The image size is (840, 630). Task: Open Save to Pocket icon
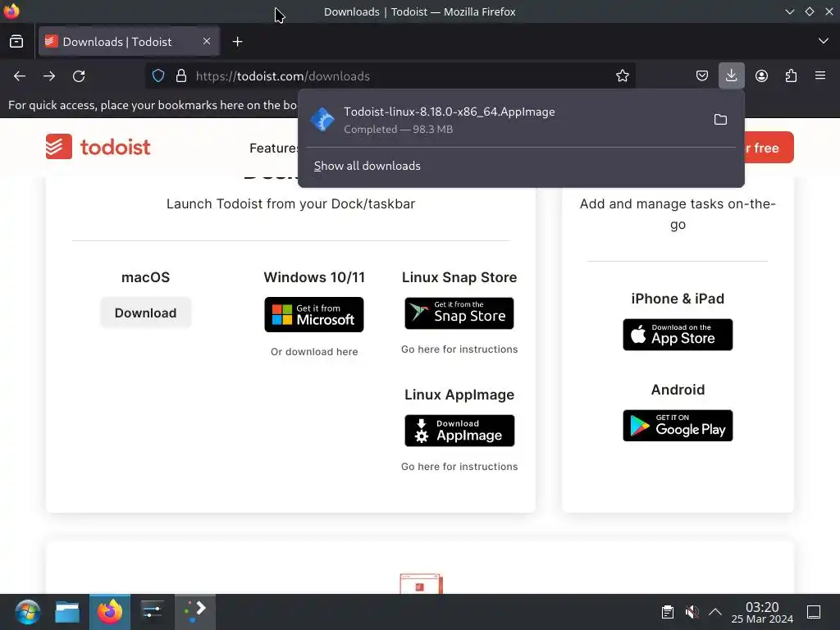pyautogui.click(x=702, y=76)
